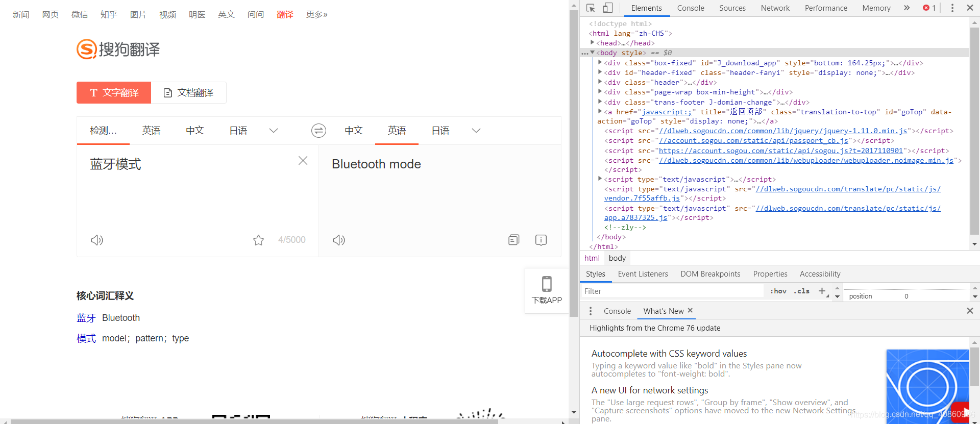Viewport: 980px width, 424px height.
Task: Expand target language dropdown chevron
Action: 476,131
